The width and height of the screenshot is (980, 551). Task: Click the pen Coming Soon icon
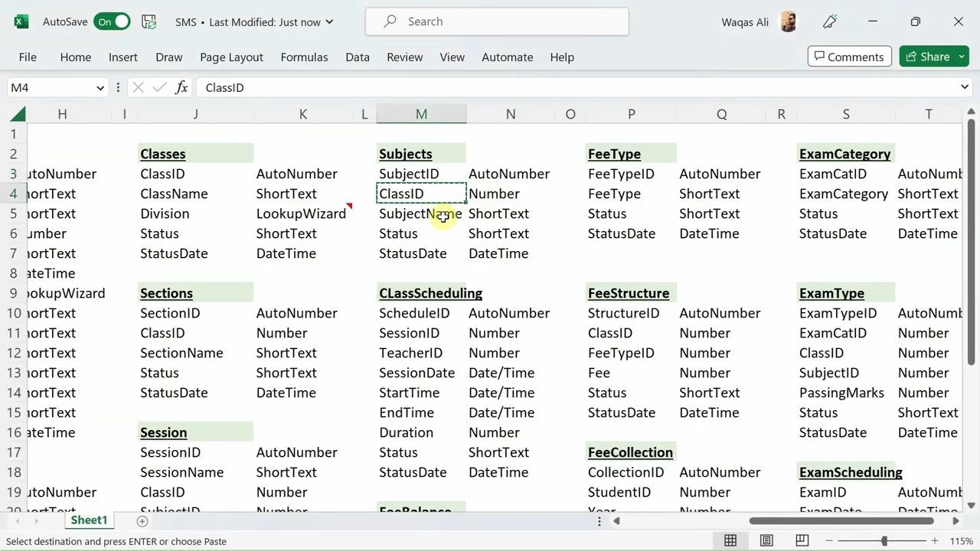pyautogui.click(x=830, y=21)
